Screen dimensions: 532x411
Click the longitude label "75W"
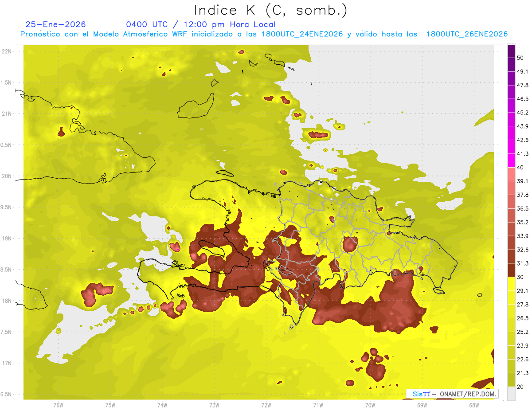pyautogui.click(x=110, y=405)
